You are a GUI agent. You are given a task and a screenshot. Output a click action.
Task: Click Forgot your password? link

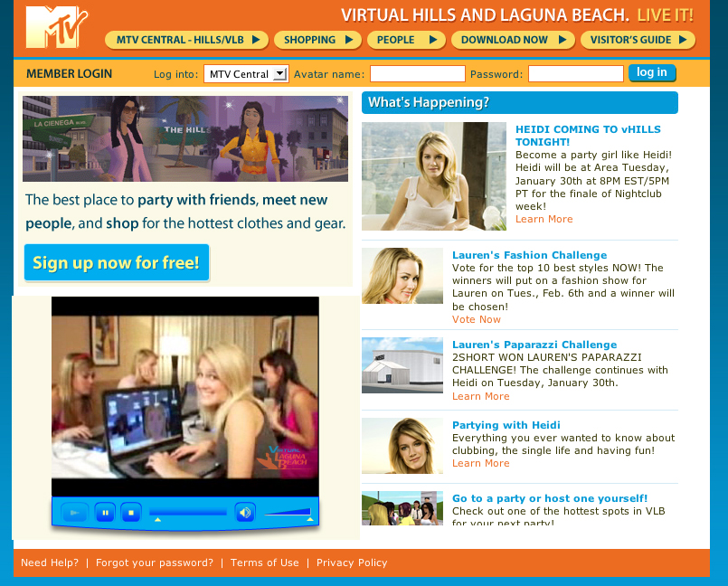tap(155, 562)
